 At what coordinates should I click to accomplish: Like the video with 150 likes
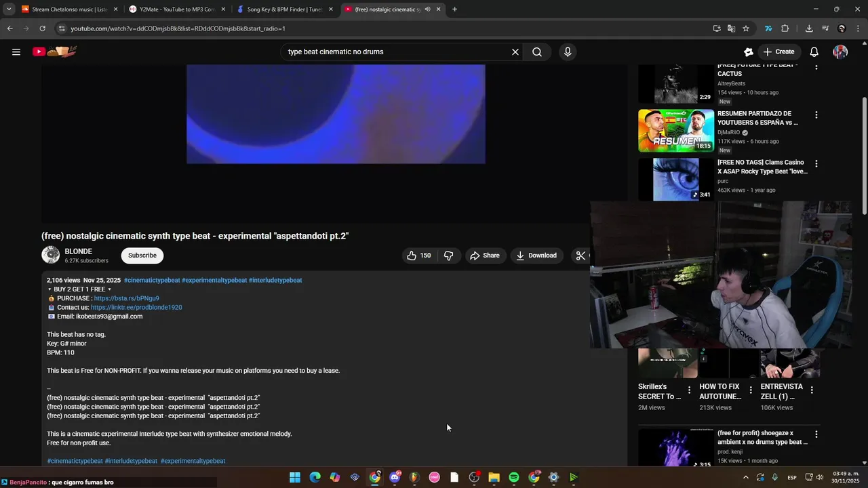(x=419, y=256)
